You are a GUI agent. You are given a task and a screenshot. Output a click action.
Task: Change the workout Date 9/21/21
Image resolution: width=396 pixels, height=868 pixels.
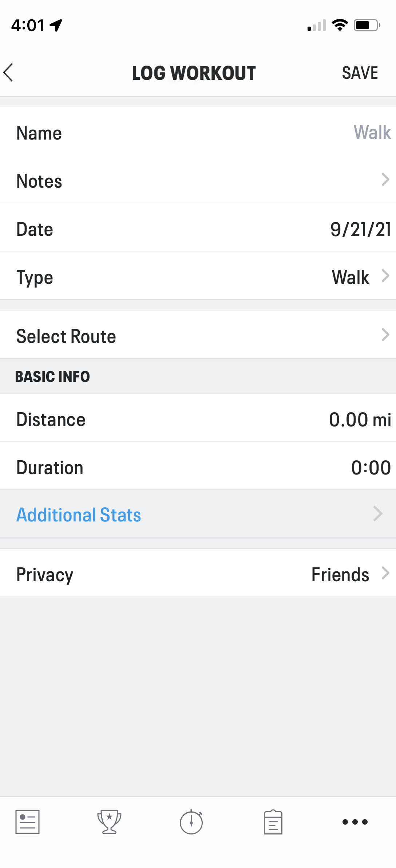click(198, 227)
